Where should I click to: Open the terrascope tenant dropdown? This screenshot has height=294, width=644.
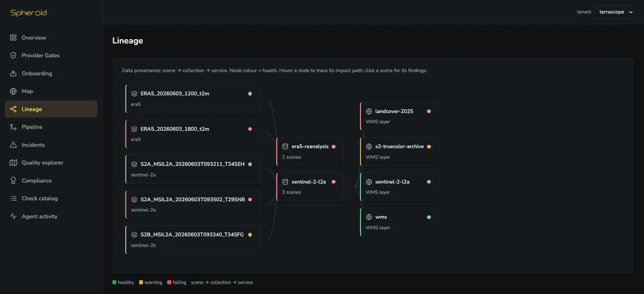(614, 12)
